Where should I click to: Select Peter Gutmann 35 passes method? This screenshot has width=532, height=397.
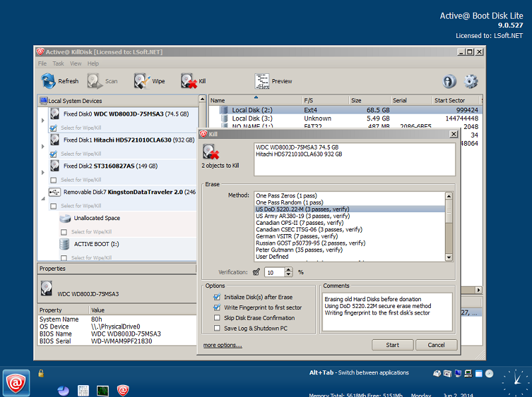coord(350,250)
